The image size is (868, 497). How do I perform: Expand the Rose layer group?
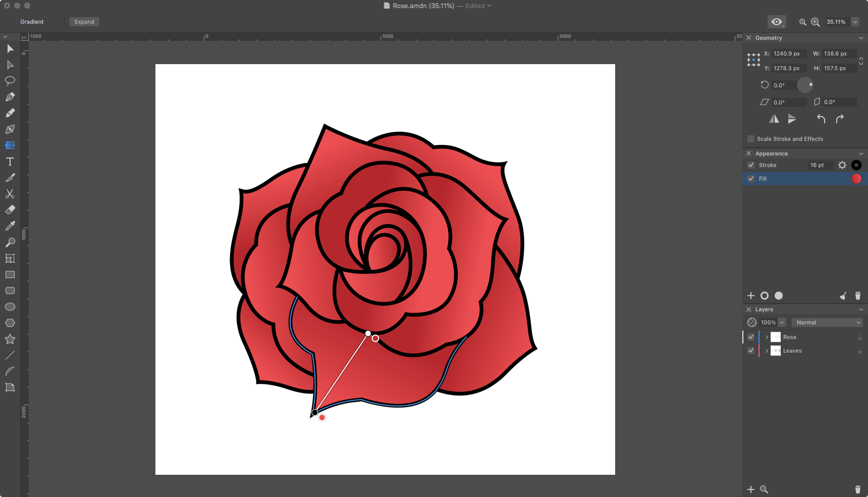pyautogui.click(x=767, y=337)
